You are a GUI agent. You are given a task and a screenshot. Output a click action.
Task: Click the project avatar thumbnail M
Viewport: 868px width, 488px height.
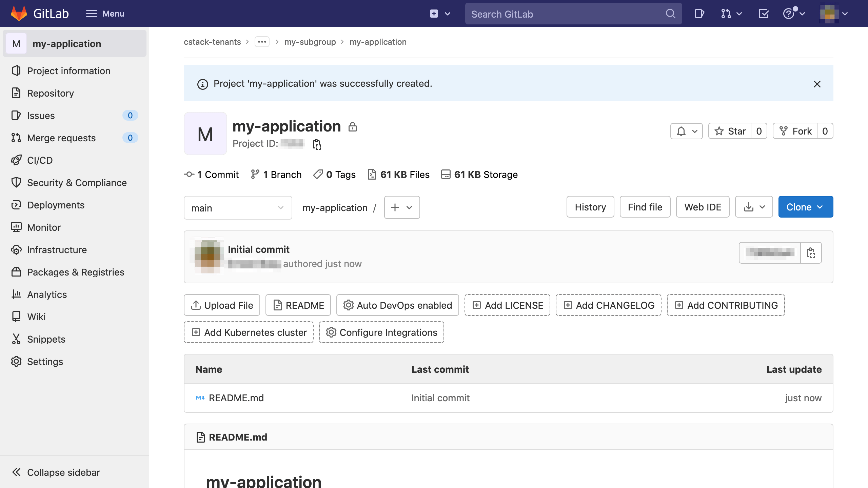pos(205,133)
